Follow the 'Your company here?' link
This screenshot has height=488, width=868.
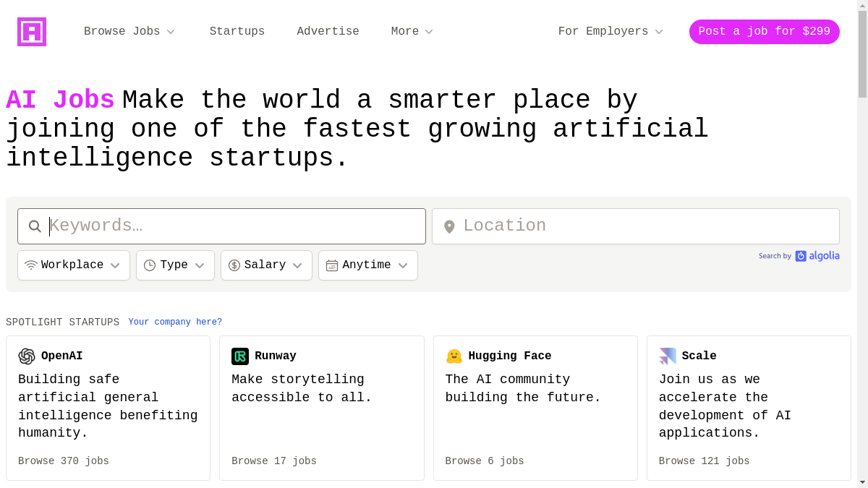[175, 322]
